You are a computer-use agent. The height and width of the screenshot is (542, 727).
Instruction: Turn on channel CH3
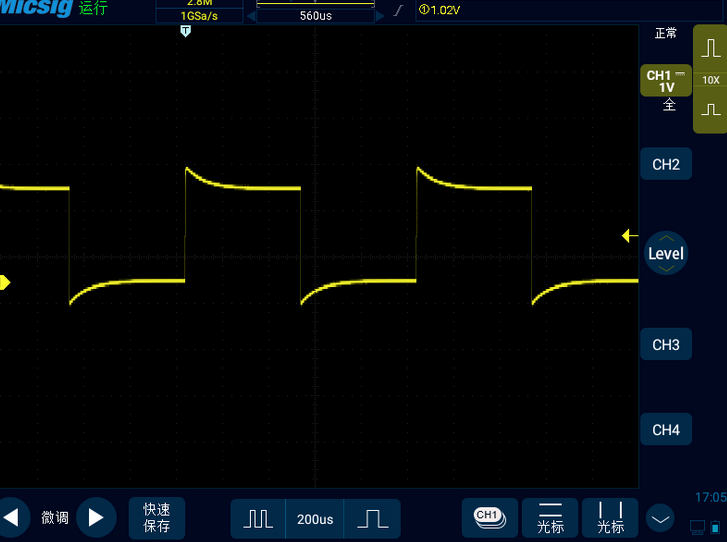point(666,345)
